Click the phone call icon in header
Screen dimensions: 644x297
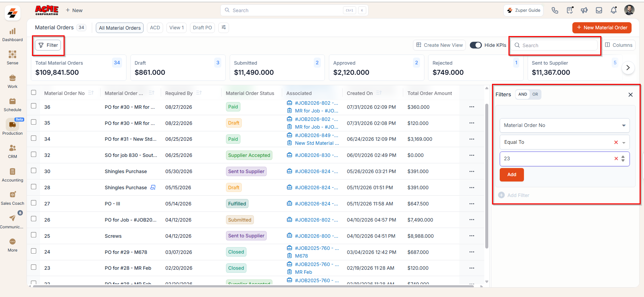click(x=555, y=10)
